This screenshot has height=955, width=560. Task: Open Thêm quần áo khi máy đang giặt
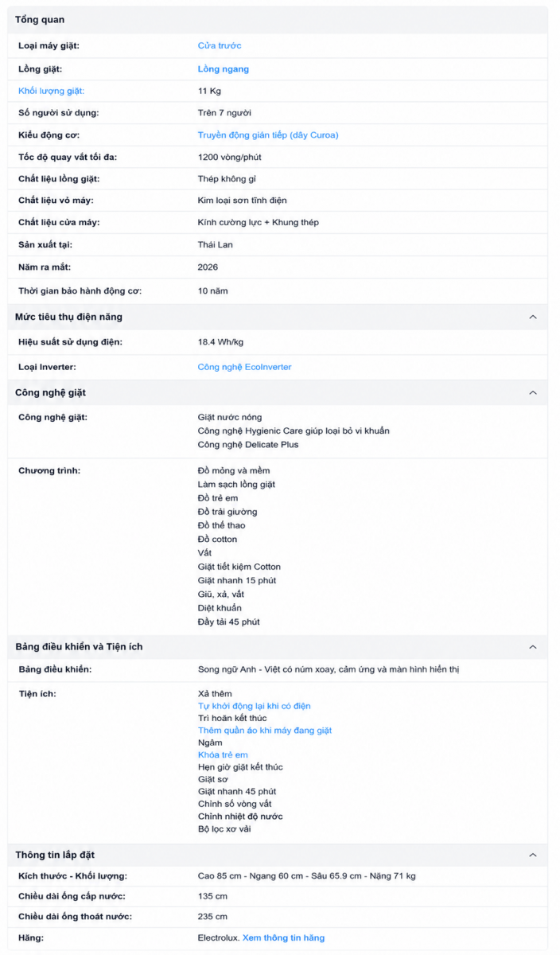(x=265, y=731)
